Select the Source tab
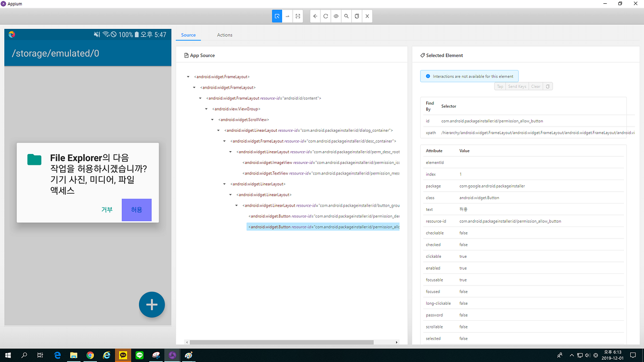This screenshot has height=362, width=644. [188, 35]
